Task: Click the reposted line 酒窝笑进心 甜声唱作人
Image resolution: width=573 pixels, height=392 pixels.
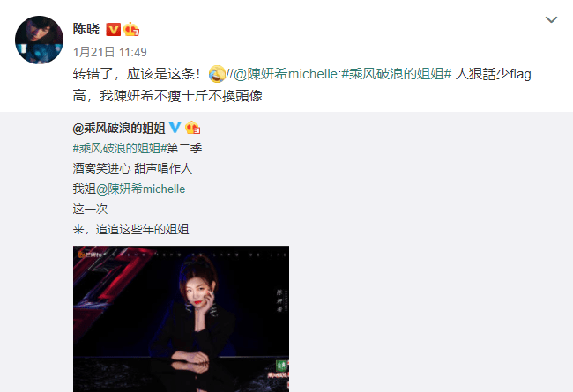Action: [x=132, y=168]
